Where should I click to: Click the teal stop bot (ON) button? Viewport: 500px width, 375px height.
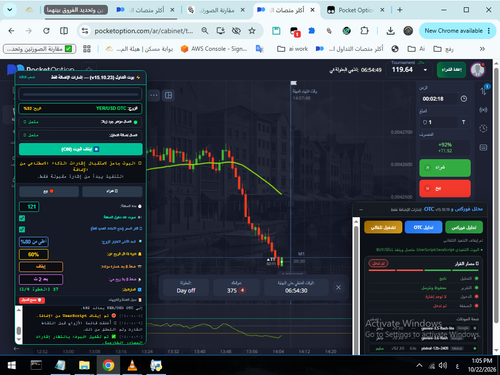81,149
